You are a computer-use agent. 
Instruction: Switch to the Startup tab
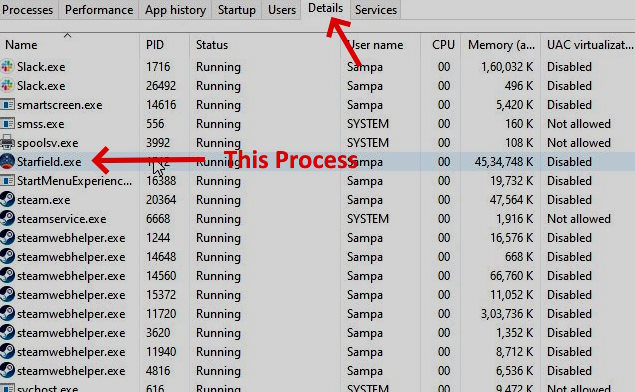(237, 10)
